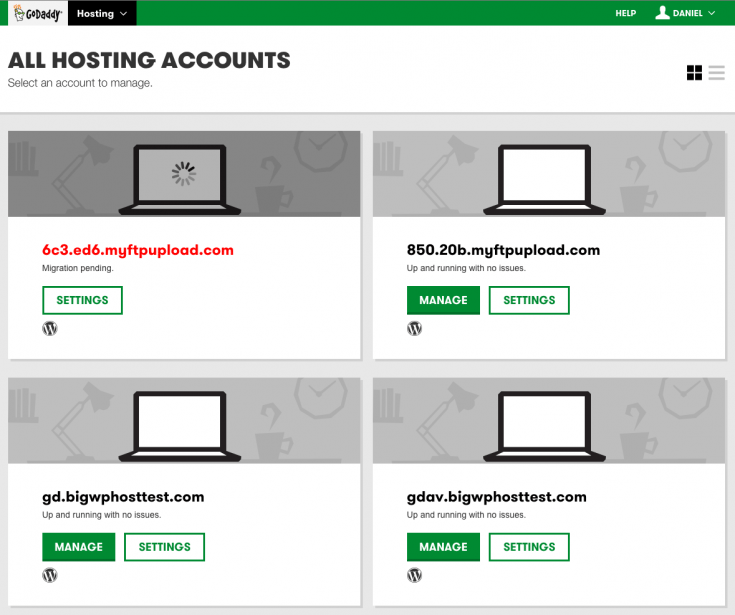Click the user profile icon beside DANIEL
735x615 pixels.
coord(662,13)
